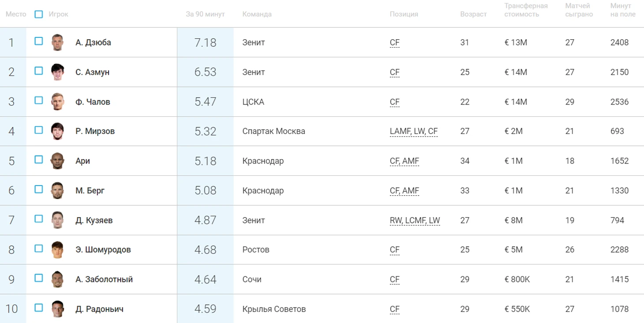Image resolution: width=644 pixels, height=323 pixels.
Task: Sort by the За 90 минут column
Action: (x=205, y=14)
